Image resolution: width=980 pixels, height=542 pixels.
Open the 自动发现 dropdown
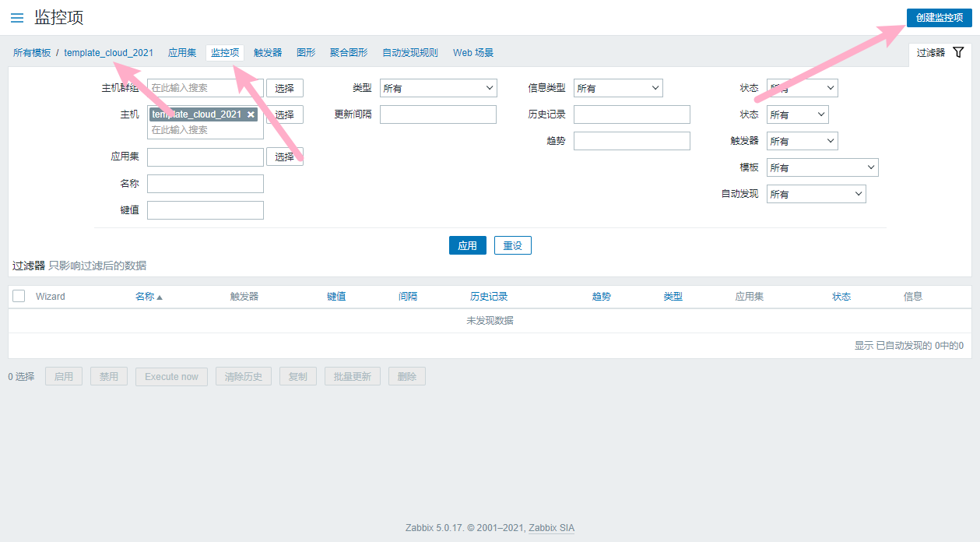point(816,194)
